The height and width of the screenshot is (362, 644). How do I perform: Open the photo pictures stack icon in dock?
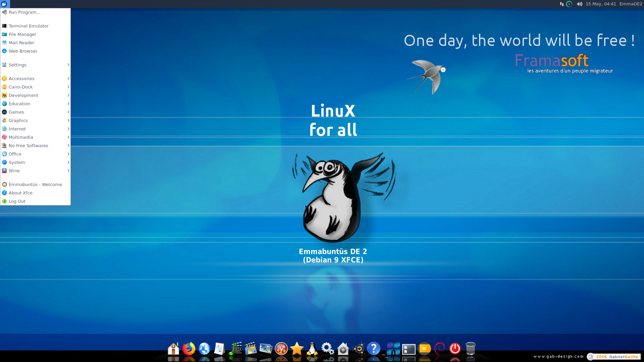pyautogui.click(x=266, y=349)
